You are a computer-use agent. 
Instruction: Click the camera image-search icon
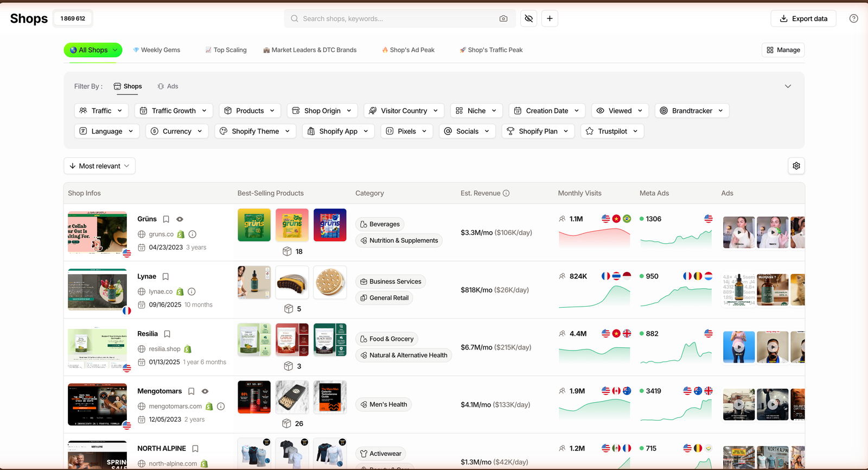[503, 18]
